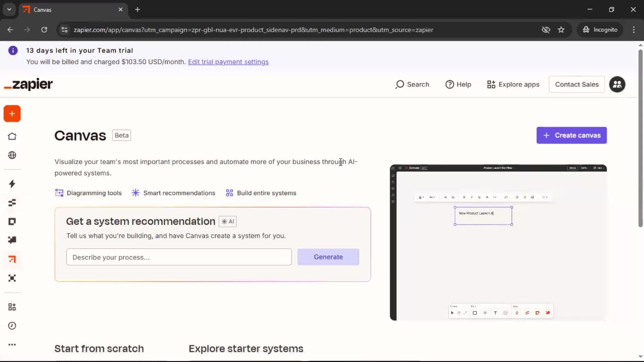Image resolution: width=644 pixels, height=362 pixels.
Task: Focus the Describe your process input field
Action: coord(179,257)
